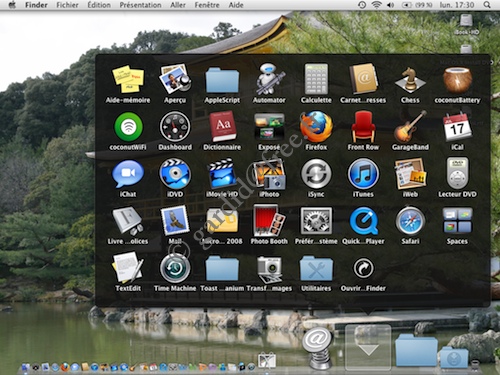Open Microsoft Office 2008 folder

[222, 221]
